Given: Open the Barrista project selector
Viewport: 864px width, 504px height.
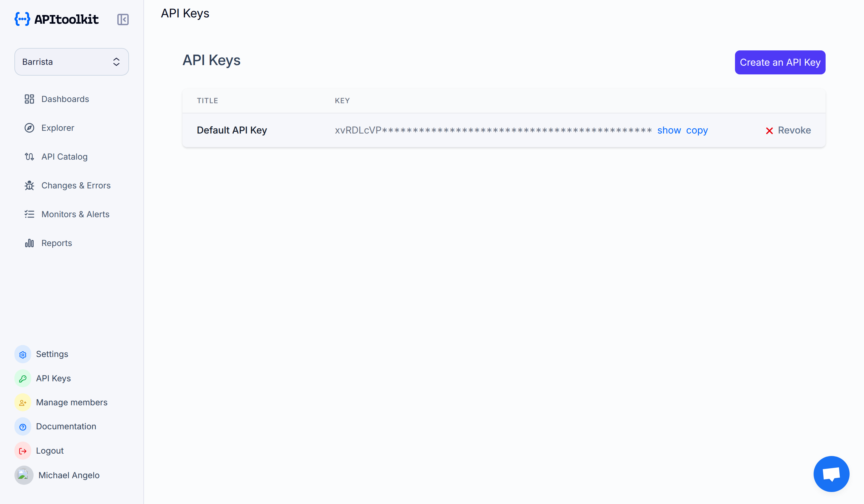Looking at the screenshot, I should (x=71, y=62).
